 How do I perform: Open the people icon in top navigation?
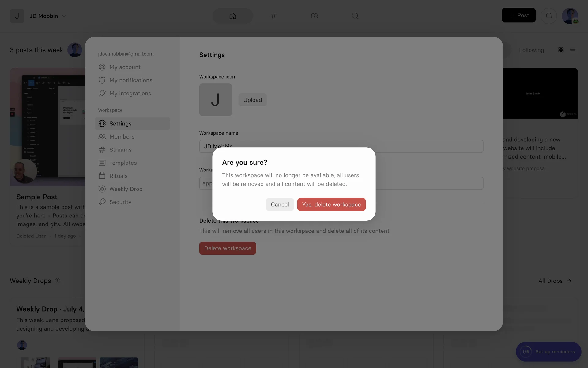coord(314,16)
